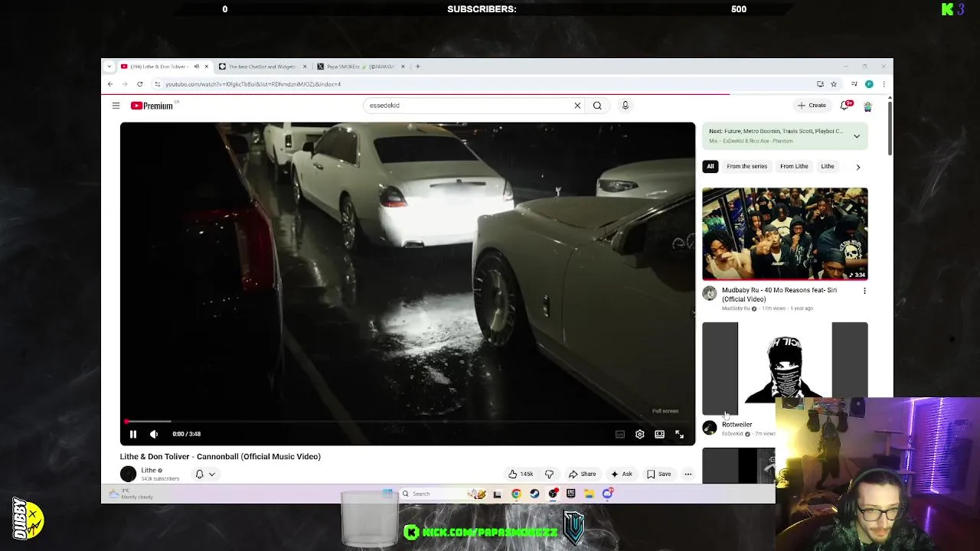Switch to theater mode
980x551 pixels.
coord(659,434)
